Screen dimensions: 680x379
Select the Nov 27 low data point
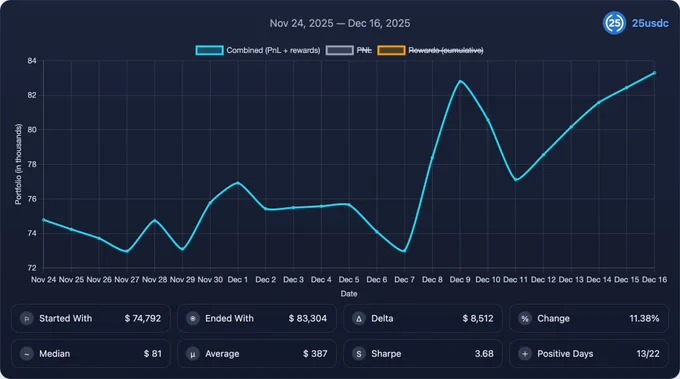(x=127, y=251)
